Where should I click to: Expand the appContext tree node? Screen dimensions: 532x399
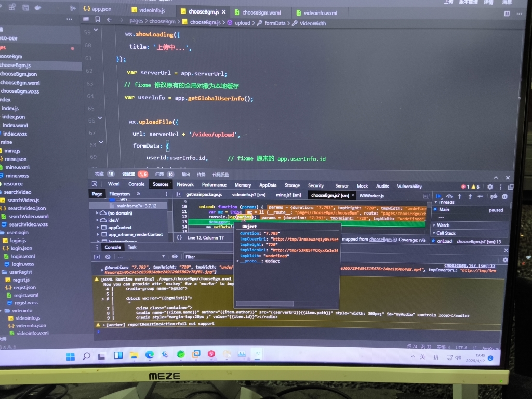(x=98, y=227)
